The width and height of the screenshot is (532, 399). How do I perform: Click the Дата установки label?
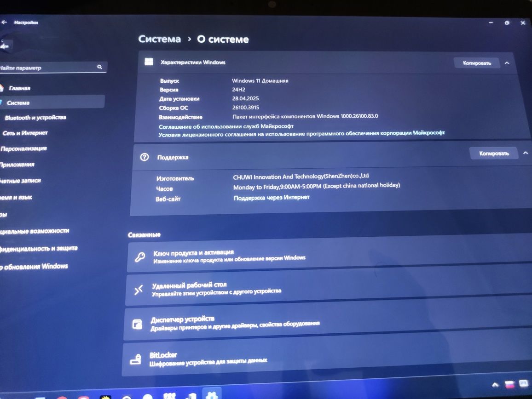[179, 99]
